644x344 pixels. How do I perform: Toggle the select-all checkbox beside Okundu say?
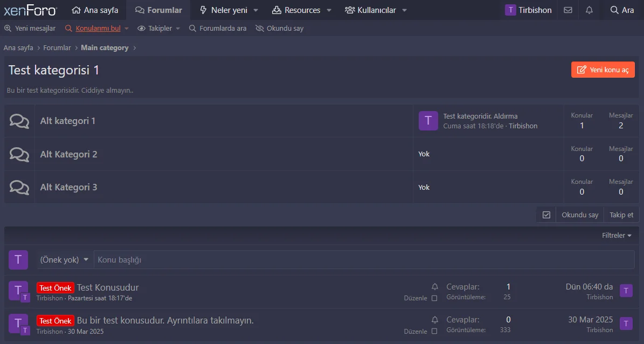[x=546, y=215]
